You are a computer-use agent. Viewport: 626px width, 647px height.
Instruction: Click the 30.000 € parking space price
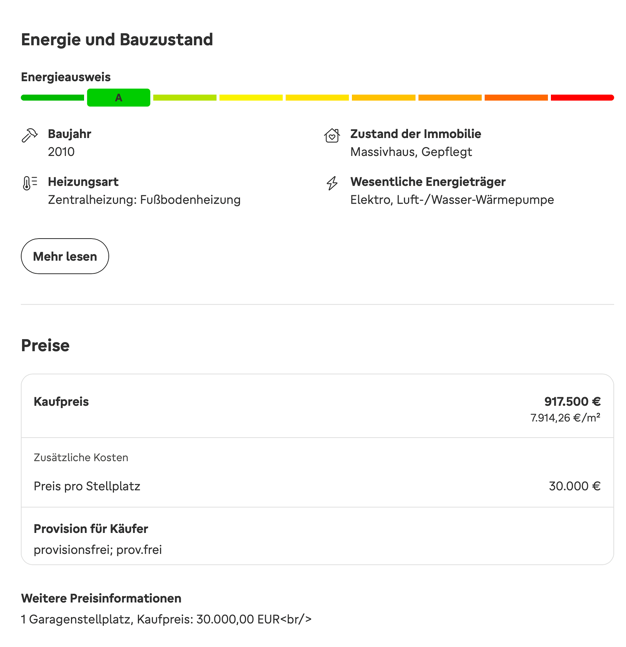point(574,486)
